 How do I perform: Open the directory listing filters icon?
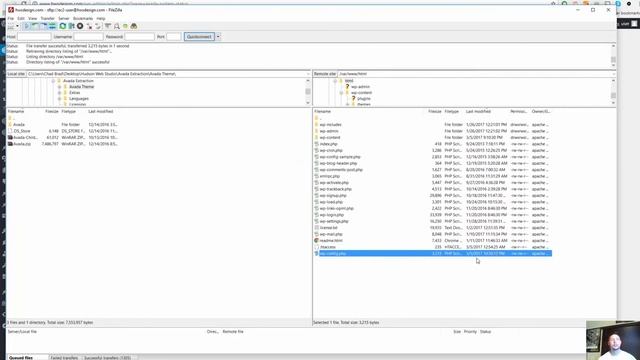[108, 26]
